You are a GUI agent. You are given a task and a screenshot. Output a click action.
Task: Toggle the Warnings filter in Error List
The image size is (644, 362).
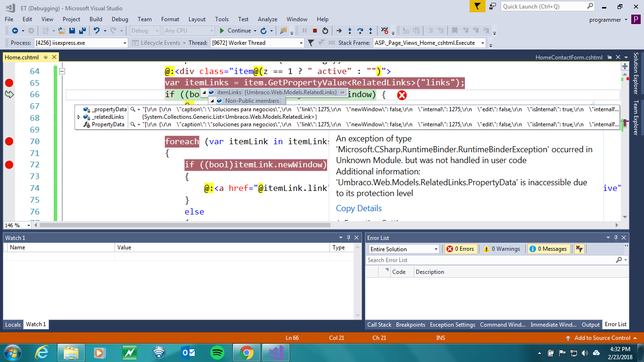(502, 249)
